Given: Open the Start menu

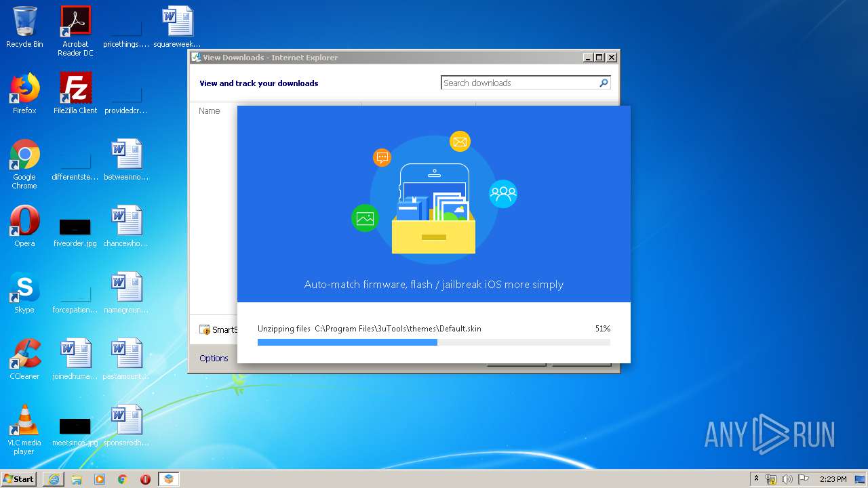Looking at the screenshot, I should pyautogui.click(x=19, y=479).
